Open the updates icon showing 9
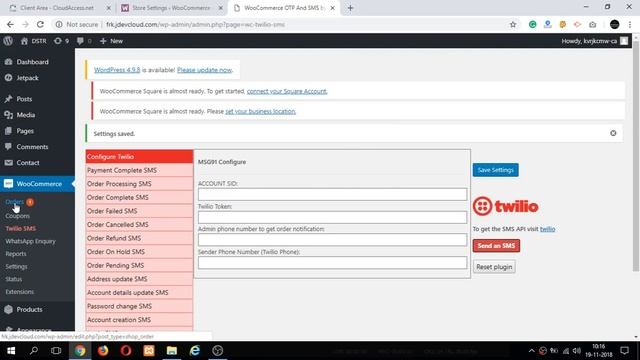Screen dimensions: 640x360 pos(58,41)
